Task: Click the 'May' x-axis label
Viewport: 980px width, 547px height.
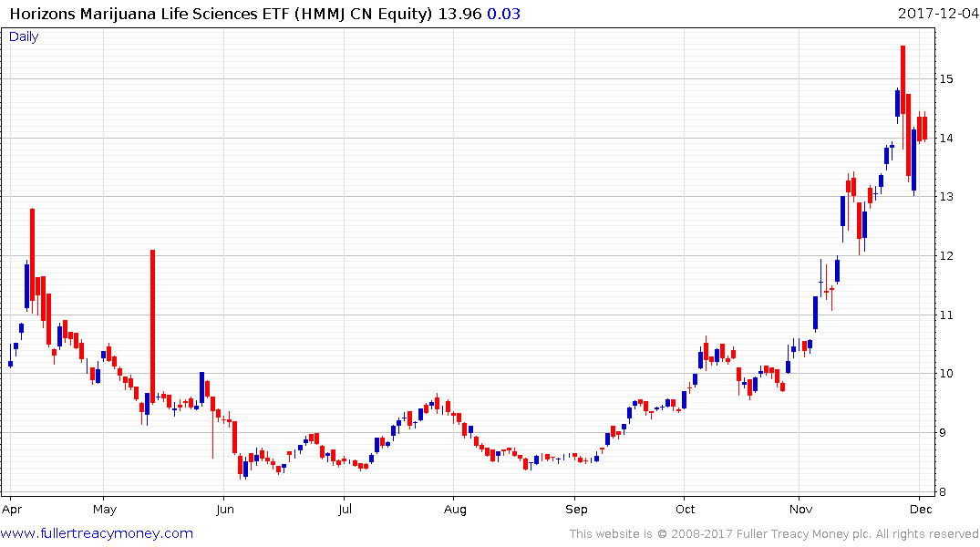Action: [x=104, y=510]
